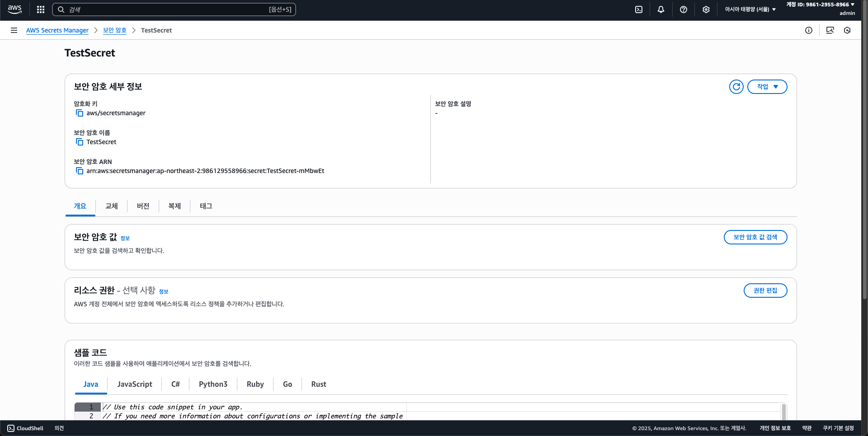The width and height of the screenshot is (868, 436).
Task: Open 정보 link next to 리소스 권한
Action: tap(164, 292)
